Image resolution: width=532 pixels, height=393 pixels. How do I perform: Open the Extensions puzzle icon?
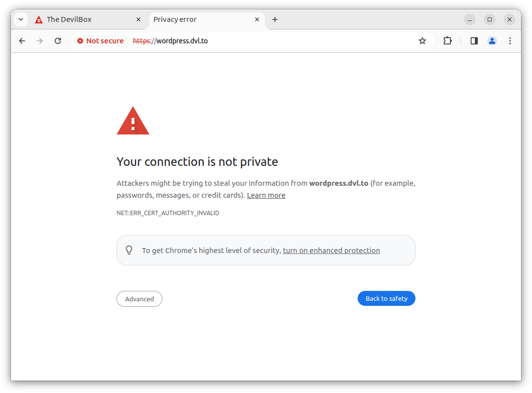447,41
